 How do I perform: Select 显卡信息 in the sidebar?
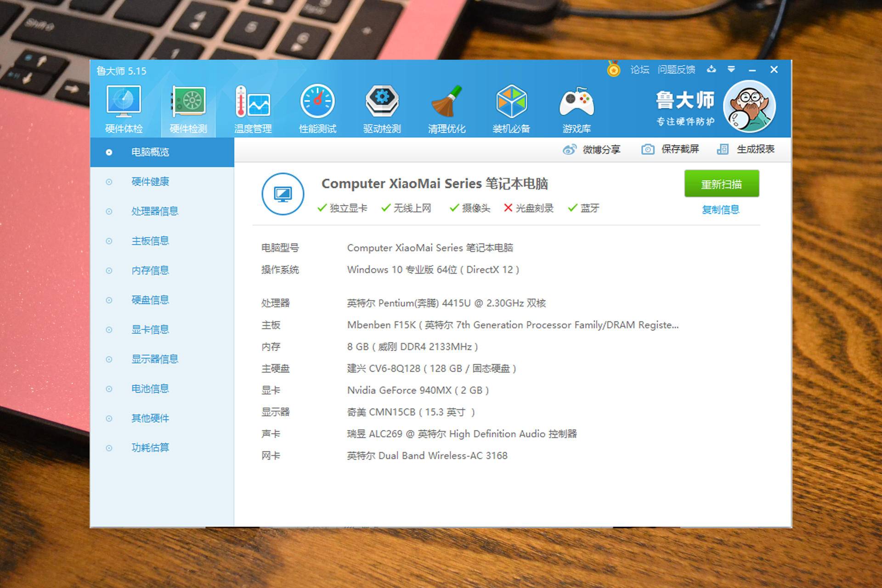(150, 330)
